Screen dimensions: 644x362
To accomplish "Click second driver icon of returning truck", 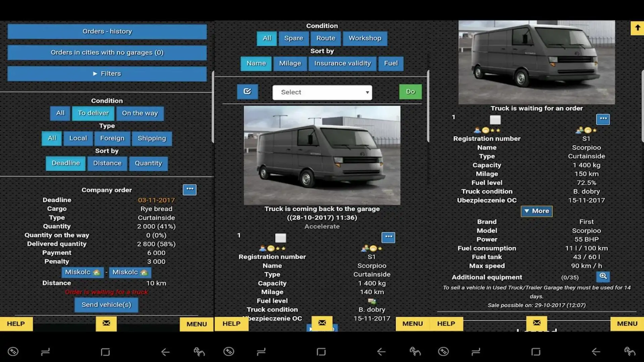I will click(x=365, y=248).
